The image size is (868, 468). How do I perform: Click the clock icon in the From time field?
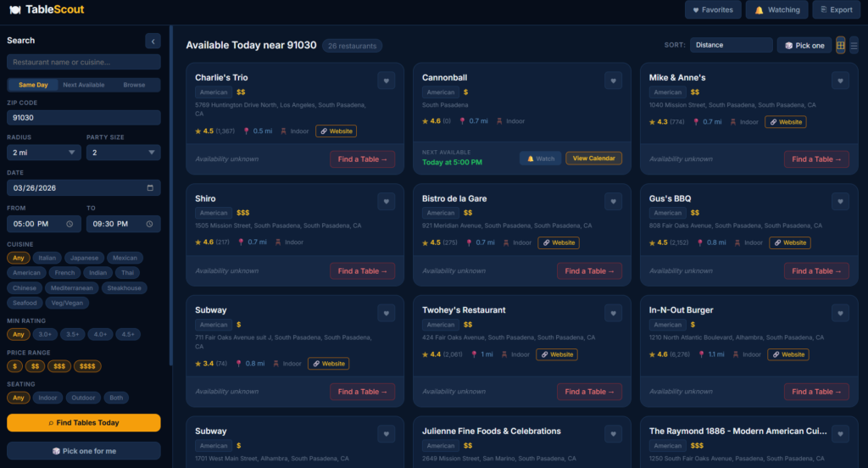tap(71, 225)
